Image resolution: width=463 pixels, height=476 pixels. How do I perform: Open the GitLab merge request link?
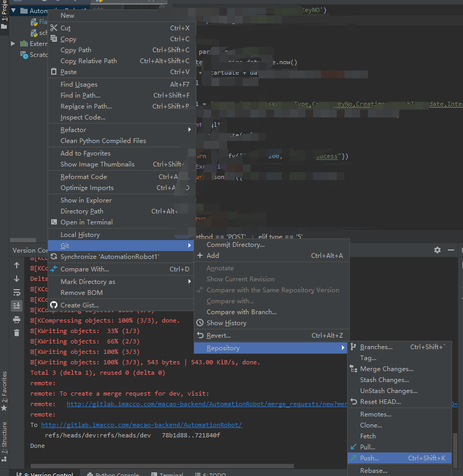pos(207,404)
